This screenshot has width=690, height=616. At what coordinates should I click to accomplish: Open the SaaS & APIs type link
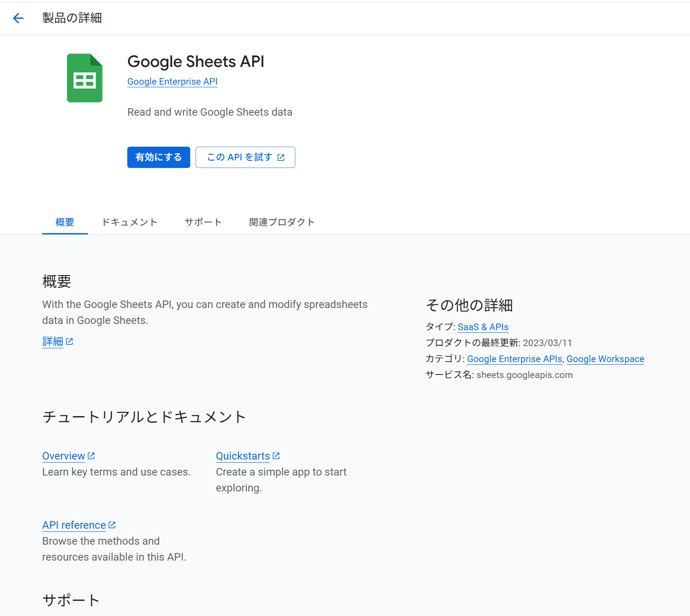pyautogui.click(x=483, y=327)
